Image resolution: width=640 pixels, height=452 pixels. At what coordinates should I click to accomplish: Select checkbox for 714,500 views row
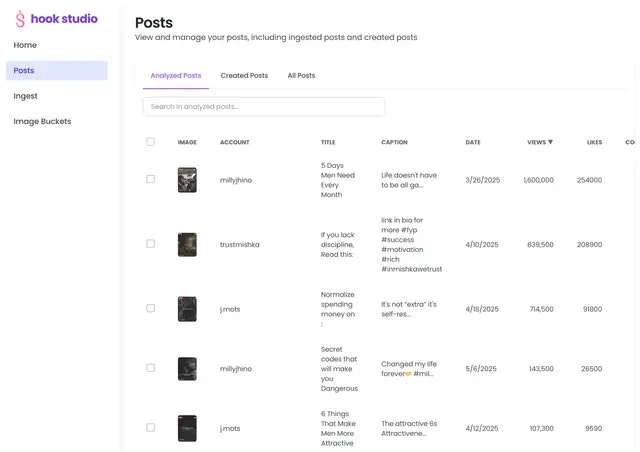pyautogui.click(x=151, y=308)
